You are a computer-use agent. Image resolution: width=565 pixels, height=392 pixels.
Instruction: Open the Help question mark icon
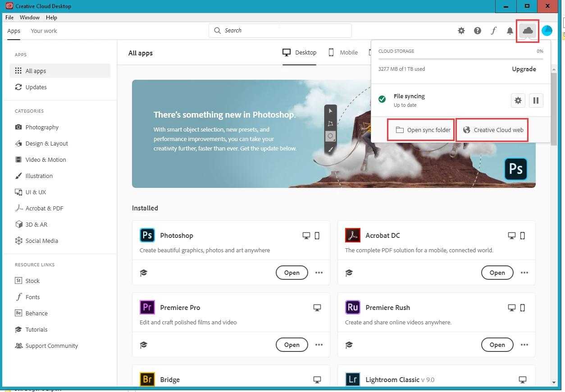pyautogui.click(x=478, y=31)
